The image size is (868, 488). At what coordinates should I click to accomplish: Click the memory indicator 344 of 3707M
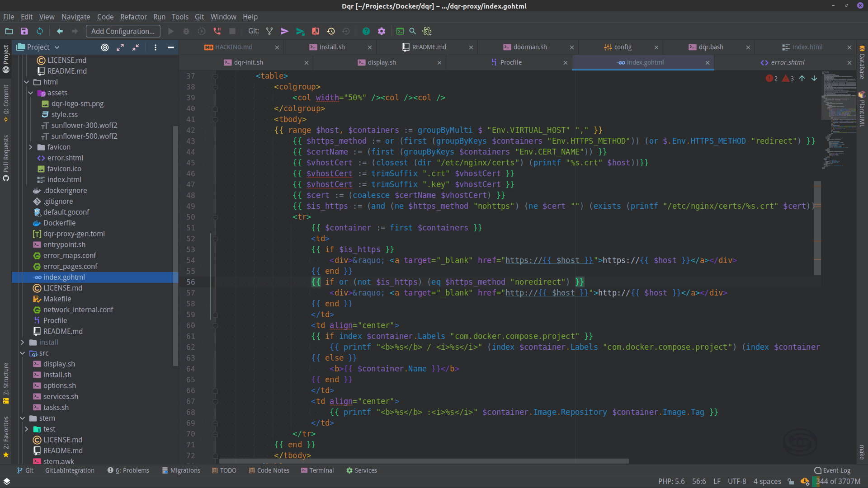pyautogui.click(x=838, y=482)
